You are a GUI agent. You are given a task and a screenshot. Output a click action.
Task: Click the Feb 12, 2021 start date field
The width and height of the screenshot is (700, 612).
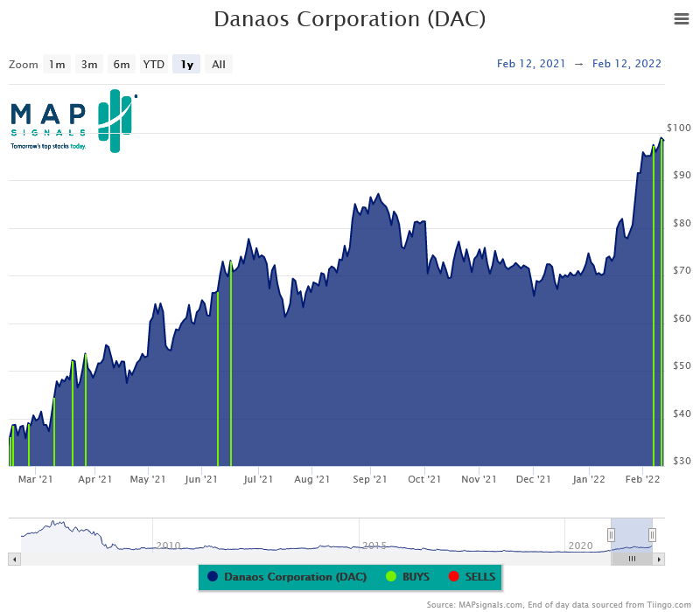(x=531, y=63)
